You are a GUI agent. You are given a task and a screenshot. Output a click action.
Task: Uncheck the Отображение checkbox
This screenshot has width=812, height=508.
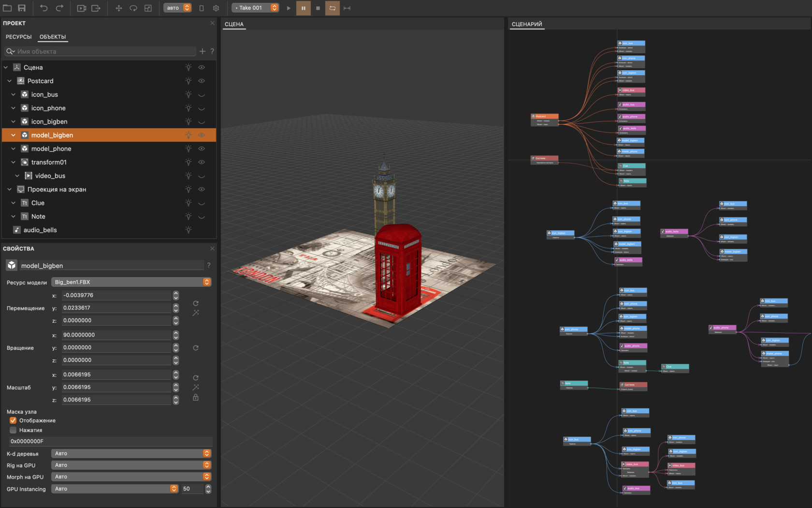(13, 420)
